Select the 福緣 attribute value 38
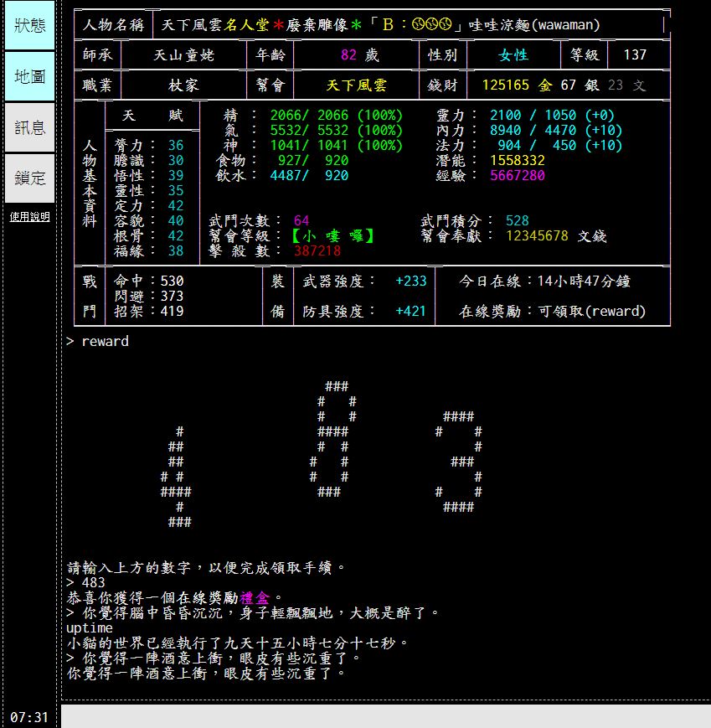711x728 pixels. coord(176,251)
